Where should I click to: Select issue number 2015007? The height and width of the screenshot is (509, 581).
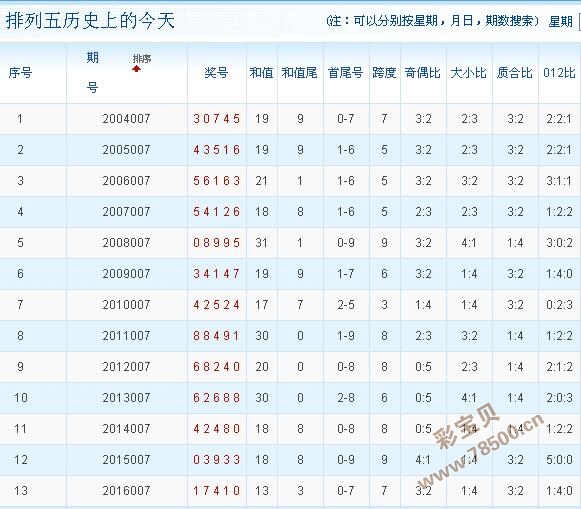coord(126,460)
